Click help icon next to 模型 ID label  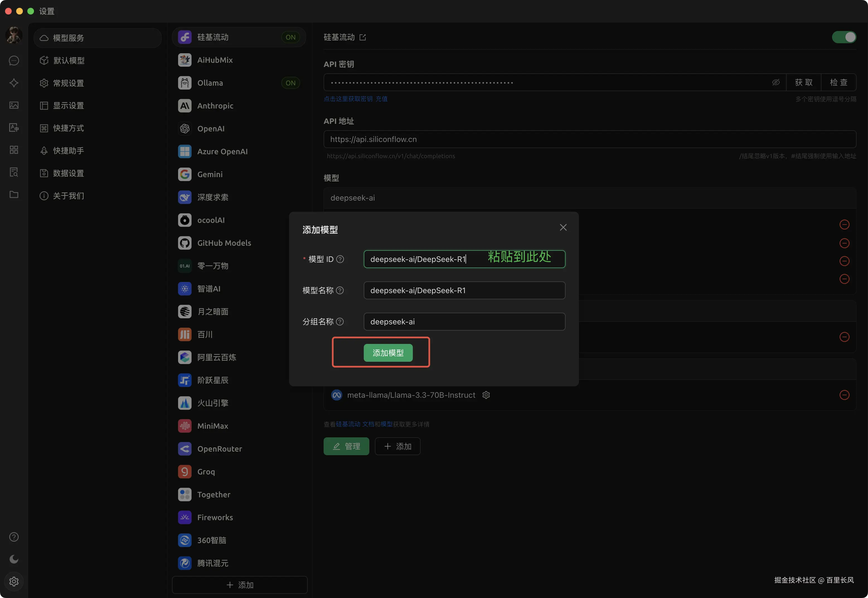pos(340,259)
